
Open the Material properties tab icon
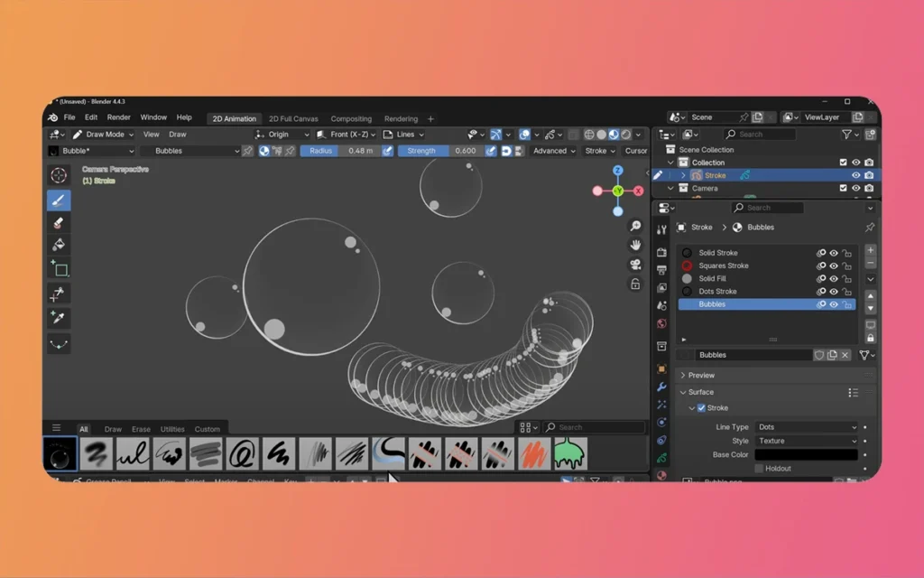(x=661, y=475)
